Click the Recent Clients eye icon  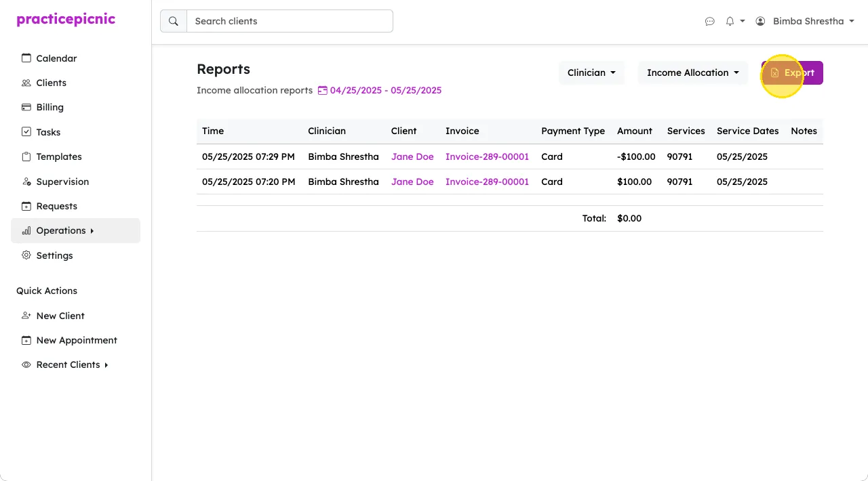coord(26,364)
